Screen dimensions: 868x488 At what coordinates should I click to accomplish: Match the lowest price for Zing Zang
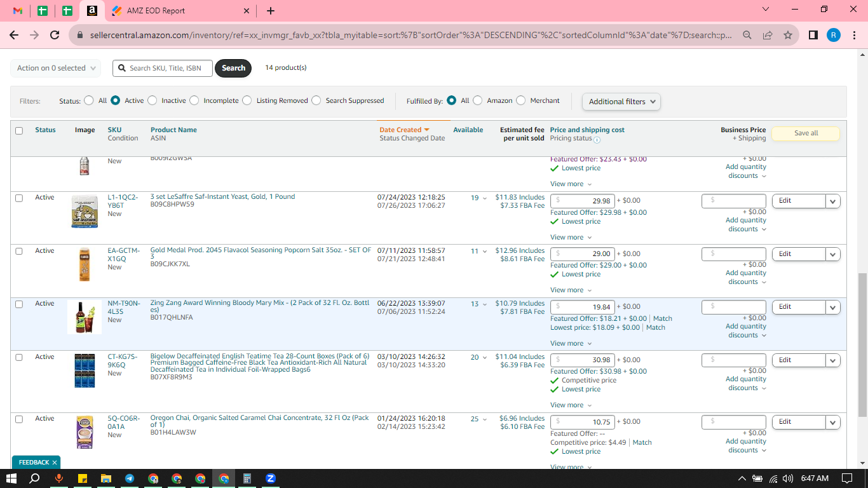coord(656,328)
